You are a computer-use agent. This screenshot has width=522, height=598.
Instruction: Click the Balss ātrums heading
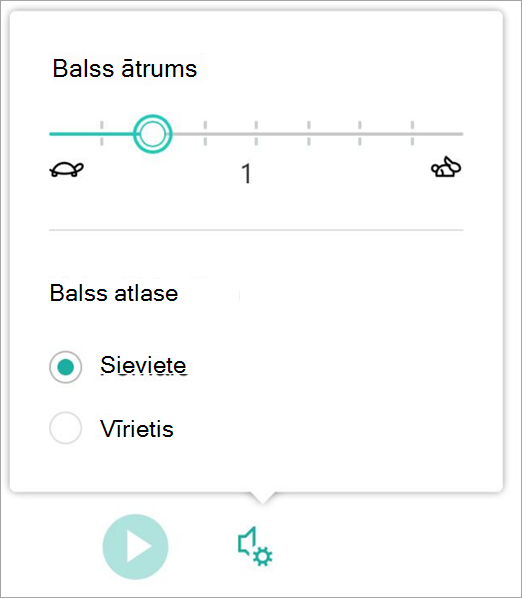pos(125,69)
